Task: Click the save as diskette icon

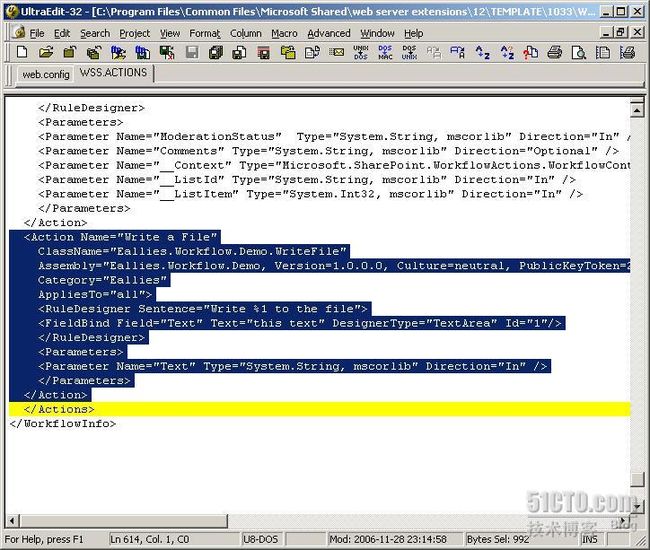Action: [x=239, y=53]
